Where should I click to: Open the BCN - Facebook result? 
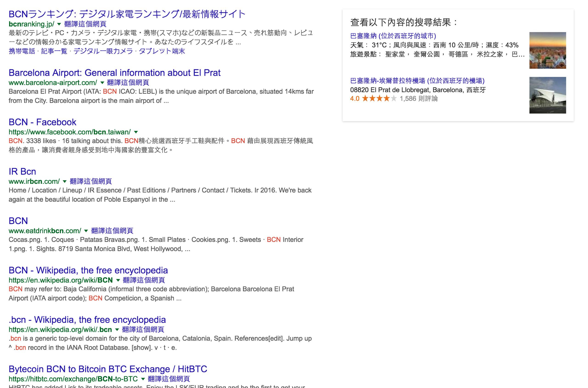coord(42,122)
